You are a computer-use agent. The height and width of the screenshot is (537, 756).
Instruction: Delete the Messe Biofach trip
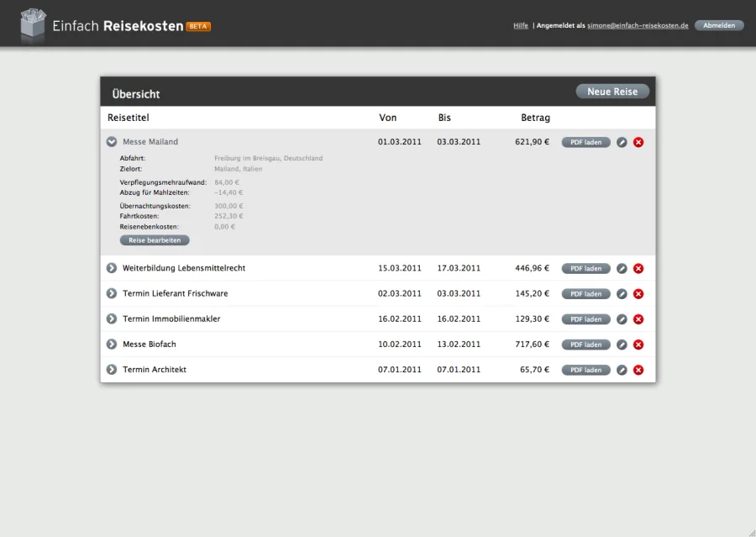click(x=638, y=345)
